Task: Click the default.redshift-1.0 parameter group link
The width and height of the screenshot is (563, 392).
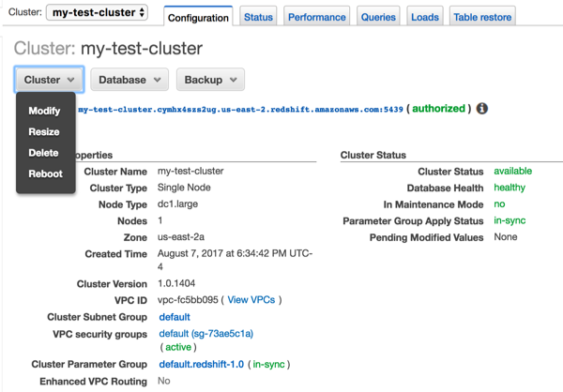Action: point(202,365)
